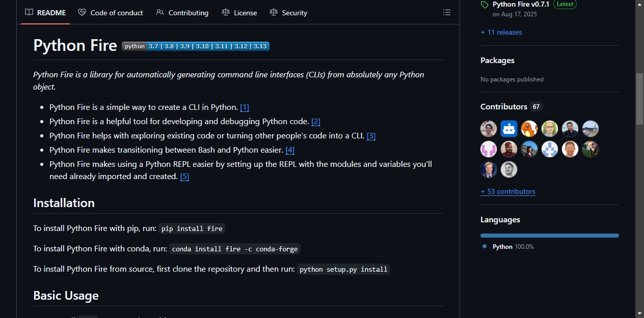644x318 pixels.
Task: Click the 'Python Fire' main heading
Action: tap(75, 45)
